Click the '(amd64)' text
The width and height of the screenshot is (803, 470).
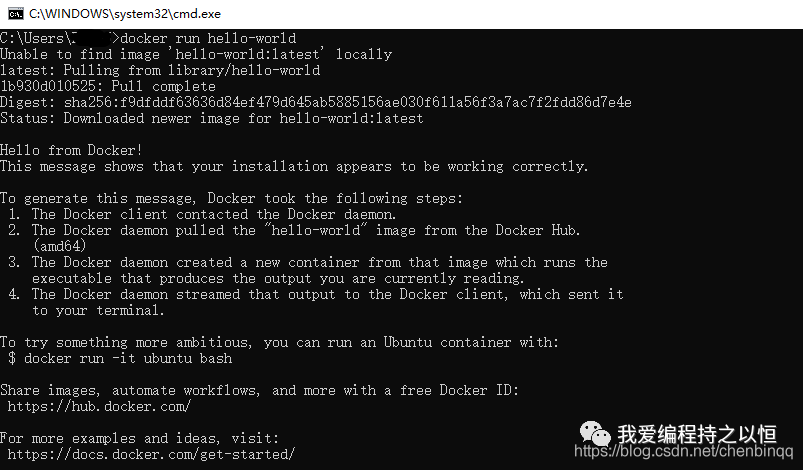[59, 246]
